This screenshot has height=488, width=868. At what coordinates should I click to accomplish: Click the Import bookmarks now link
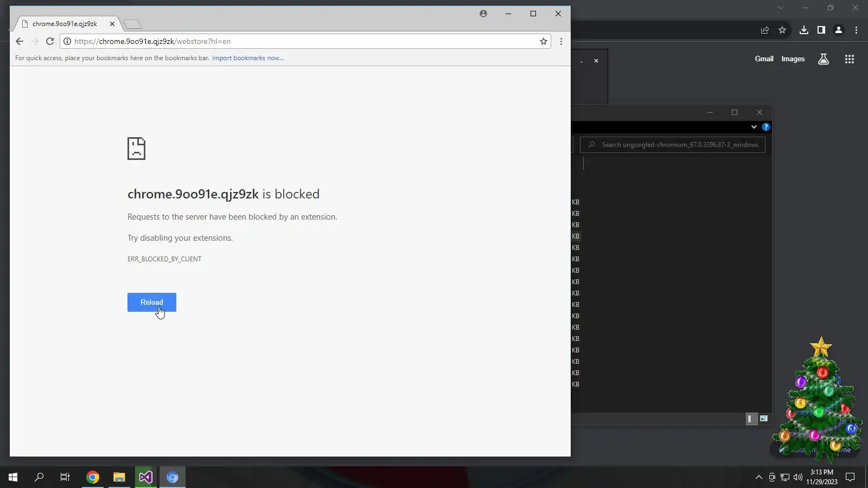248,58
